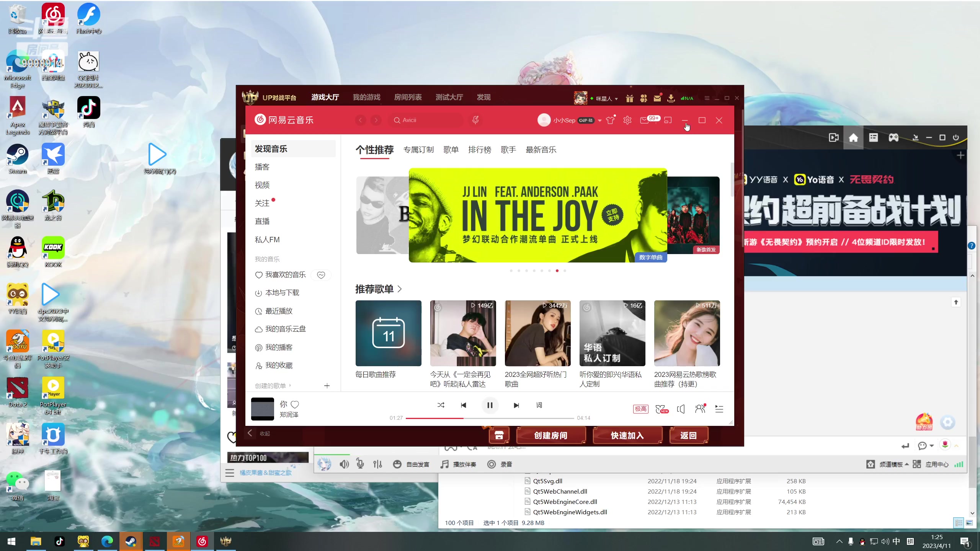Open the skin/theme shirt icon in NetEase Music
Image resolution: width=980 pixels, height=551 pixels.
pyautogui.click(x=610, y=120)
